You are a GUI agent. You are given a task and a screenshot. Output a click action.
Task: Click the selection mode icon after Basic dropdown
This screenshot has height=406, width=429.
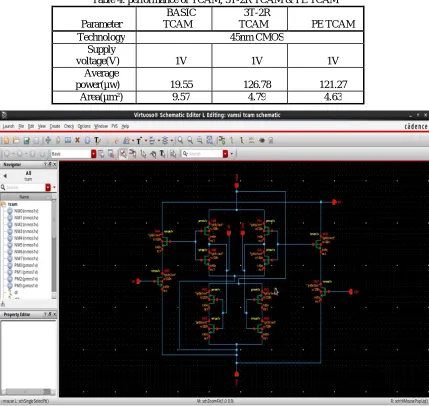click(101, 154)
